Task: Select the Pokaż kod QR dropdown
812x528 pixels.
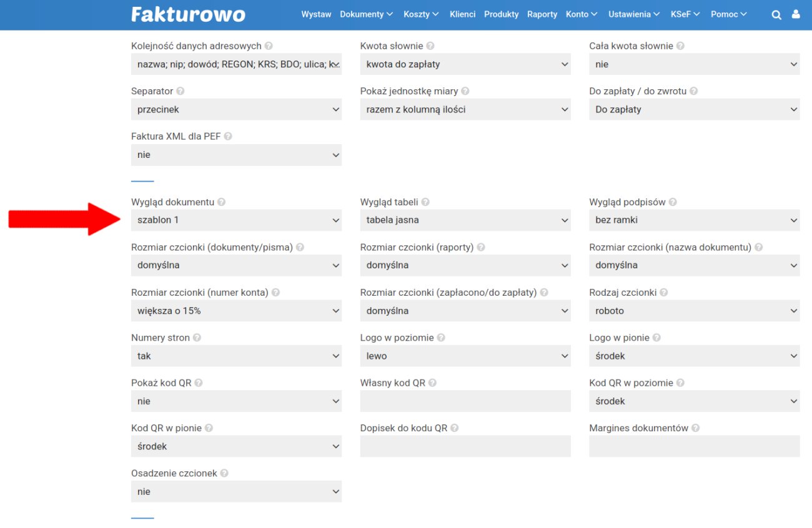Action: (236, 401)
